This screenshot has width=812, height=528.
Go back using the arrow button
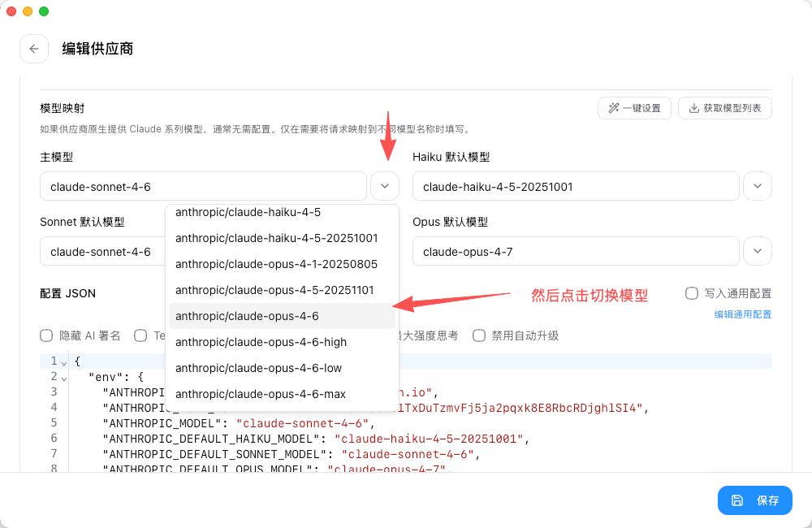[x=34, y=49]
